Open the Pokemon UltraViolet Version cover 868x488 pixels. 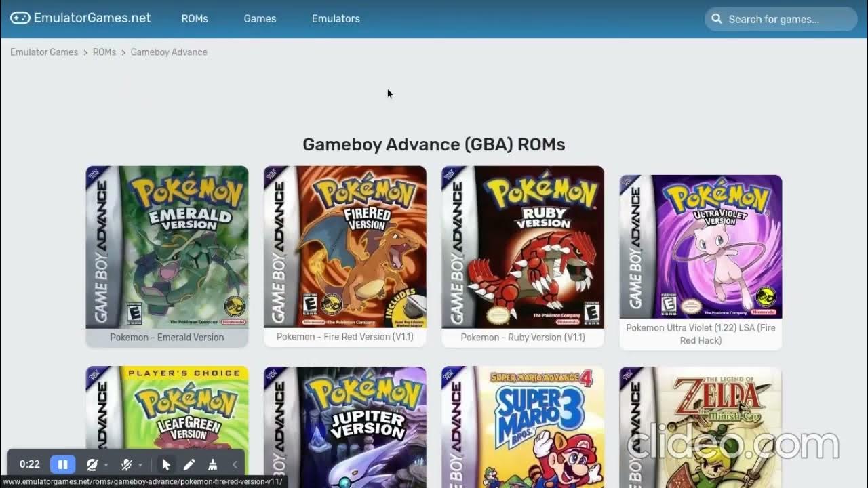[x=701, y=247]
